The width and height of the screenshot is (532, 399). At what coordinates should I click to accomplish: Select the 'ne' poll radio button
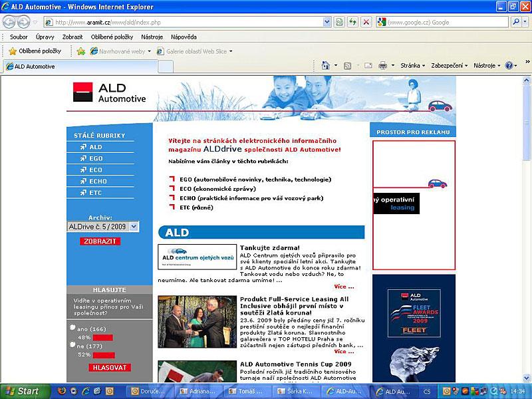[72, 344]
